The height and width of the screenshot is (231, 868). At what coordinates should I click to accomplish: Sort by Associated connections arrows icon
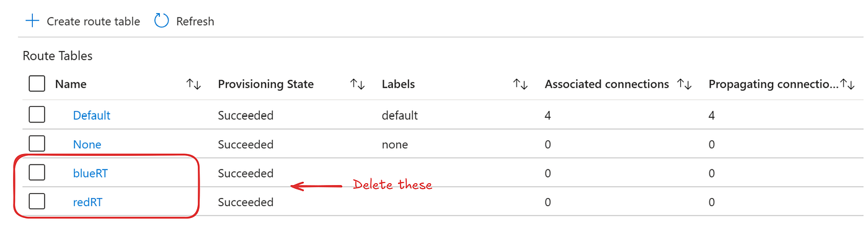pos(684,84)
